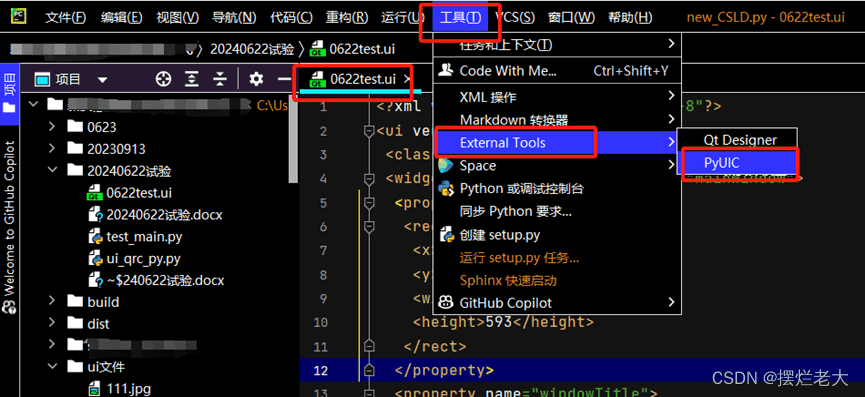Screen dimensions: 865x397
Task: Click the expand all icon in project toolbar
Action: [x=191, y=79]
